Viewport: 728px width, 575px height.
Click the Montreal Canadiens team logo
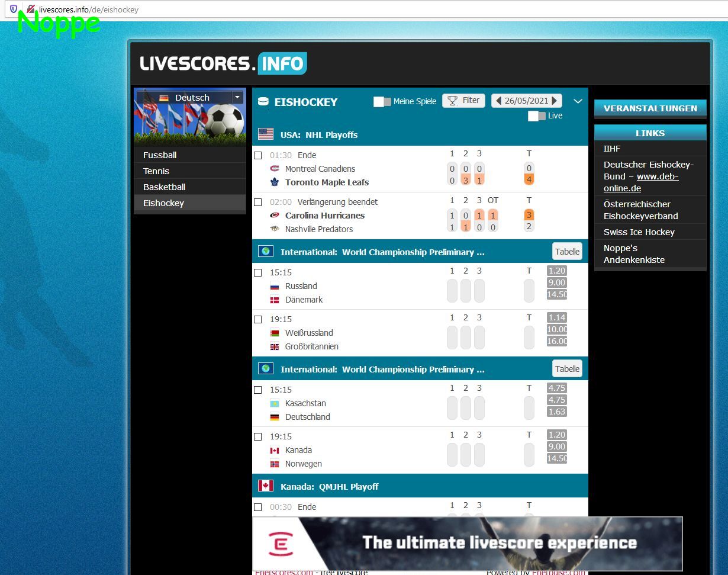pos(274,169)
